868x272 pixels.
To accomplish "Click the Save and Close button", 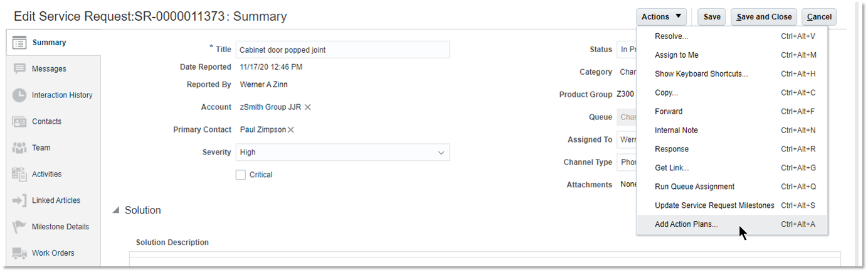I will tap(763, 17).
